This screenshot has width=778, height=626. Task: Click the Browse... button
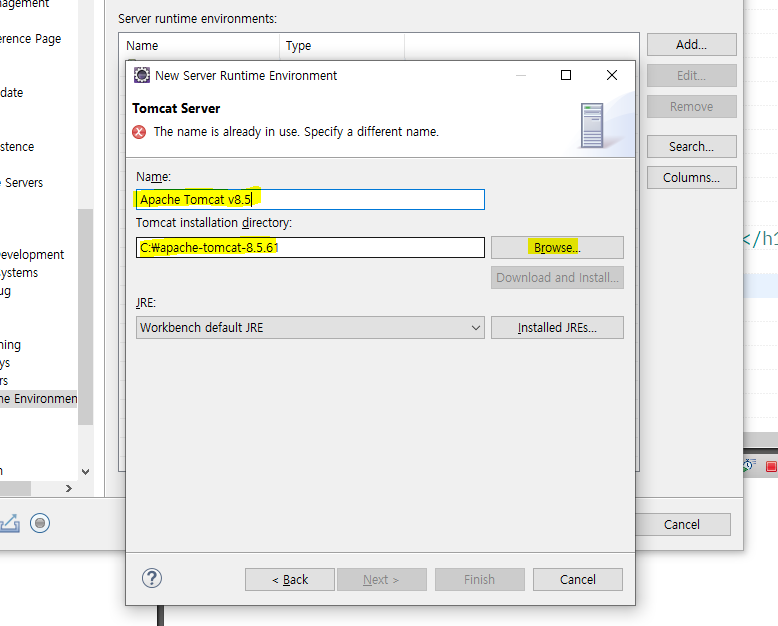pyautogui.click(x=557, y=248)
